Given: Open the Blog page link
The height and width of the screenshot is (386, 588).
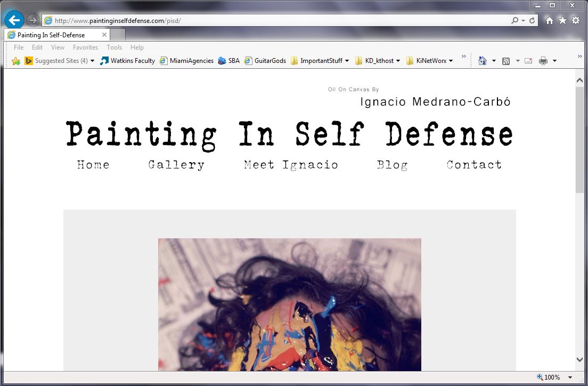Looking at the screenshot, I should 392,165.
